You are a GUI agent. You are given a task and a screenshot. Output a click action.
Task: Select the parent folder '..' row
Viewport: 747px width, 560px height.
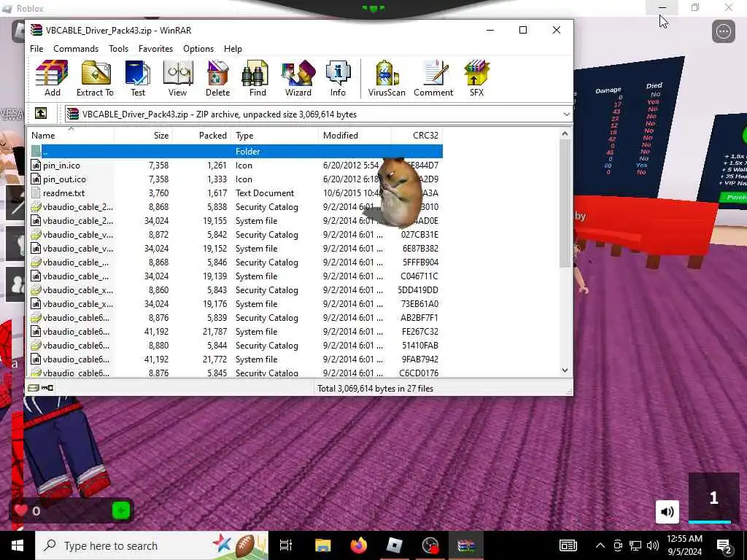[x=236, y=152]
